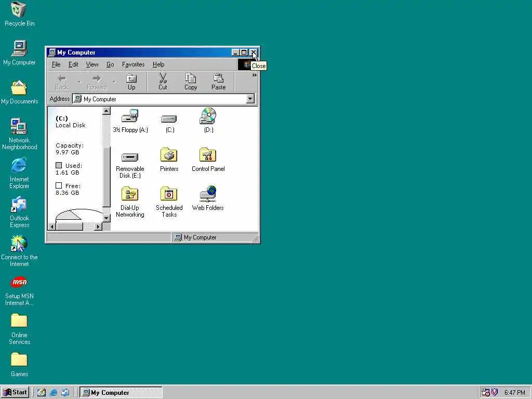Screen dimensions: 532x399
Task: Open the Go menu
Action: pyautogui.click(x=110, y=64)
